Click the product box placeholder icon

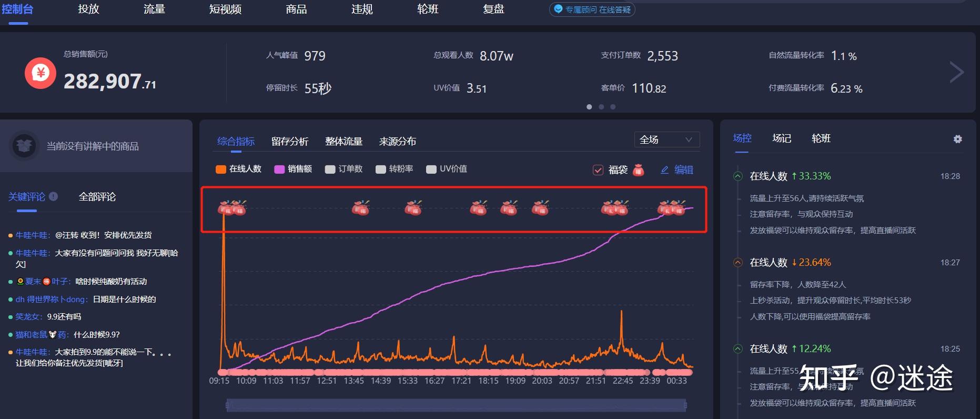tap(24, 146)
